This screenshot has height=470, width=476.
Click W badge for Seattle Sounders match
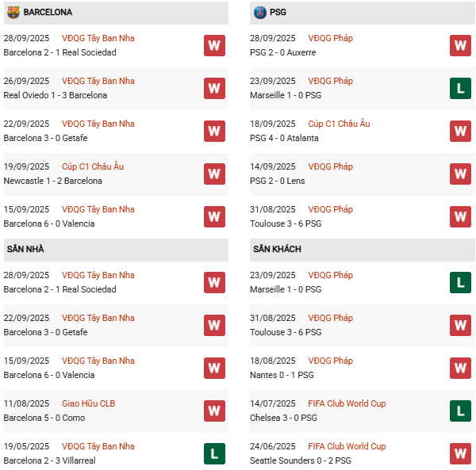(x=461, y=453)
